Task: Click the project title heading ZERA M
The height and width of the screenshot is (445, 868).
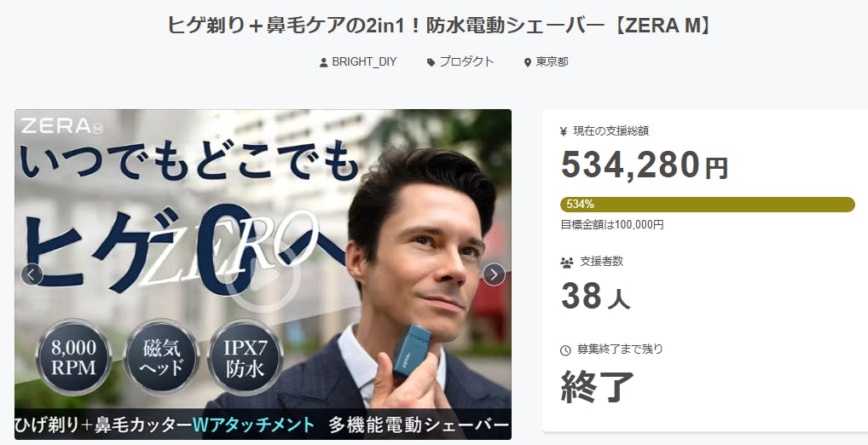Action: point(439,26)
